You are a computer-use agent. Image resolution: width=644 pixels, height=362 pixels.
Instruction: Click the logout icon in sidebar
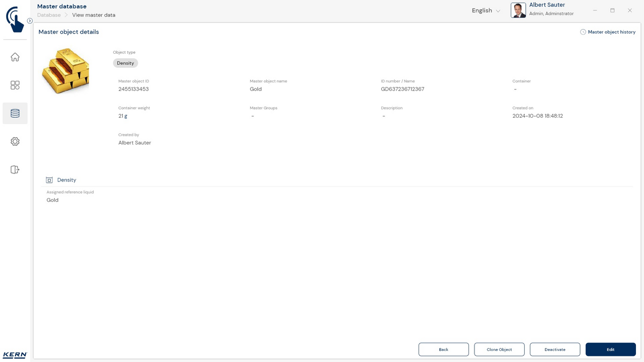15,170
